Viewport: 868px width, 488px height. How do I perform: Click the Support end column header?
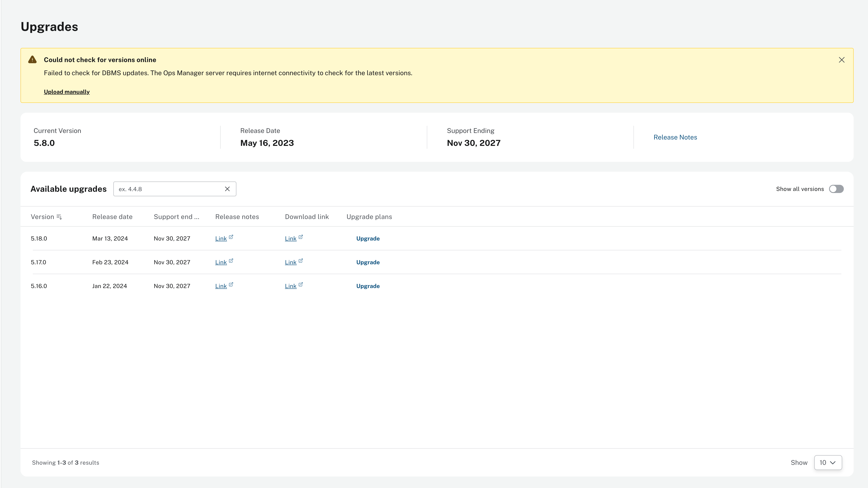[177, 217]
